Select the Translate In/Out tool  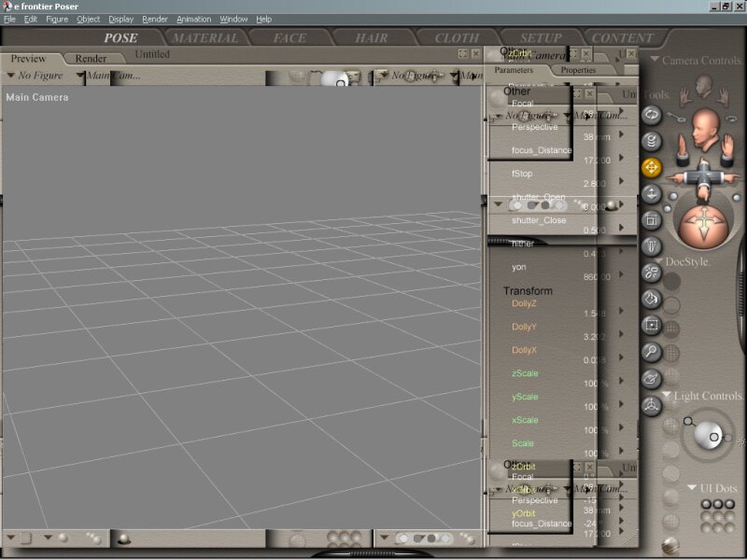pyautogui.click(x=652, y=194)
